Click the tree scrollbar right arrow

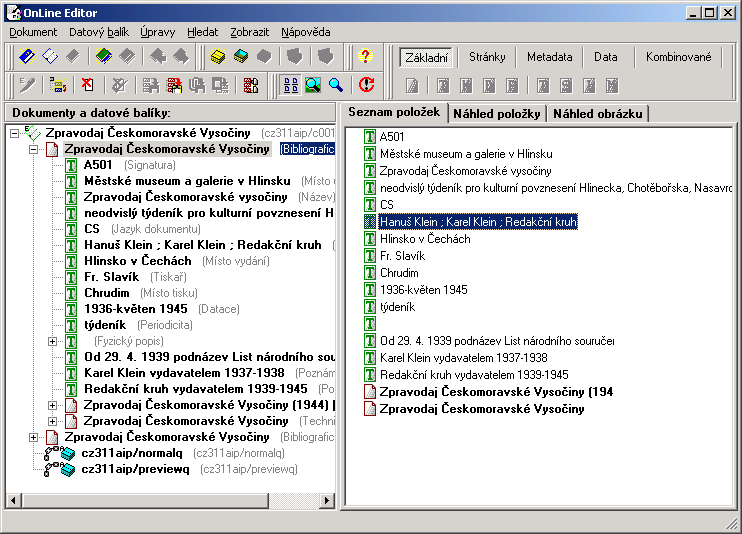point(327,500)
